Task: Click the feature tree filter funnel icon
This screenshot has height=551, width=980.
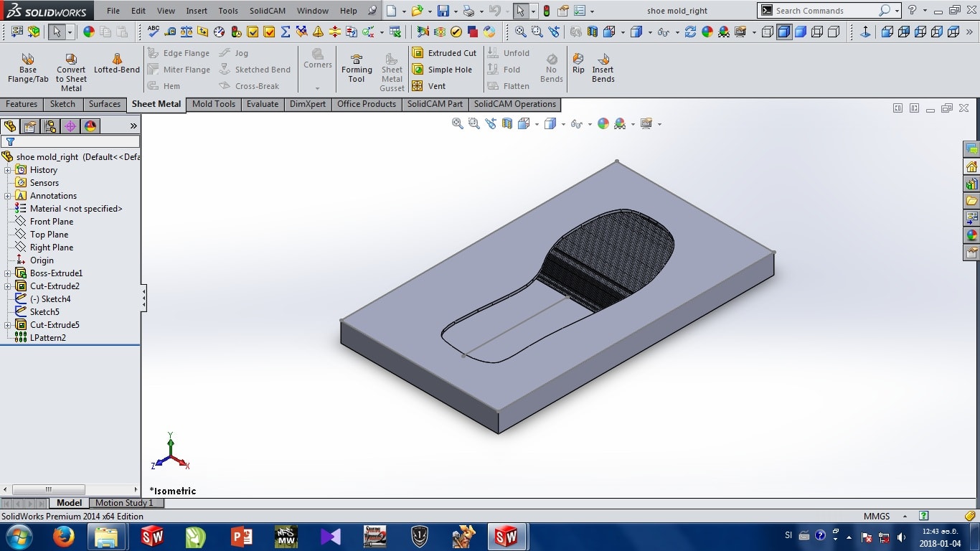Action: (x=10, y=141)
